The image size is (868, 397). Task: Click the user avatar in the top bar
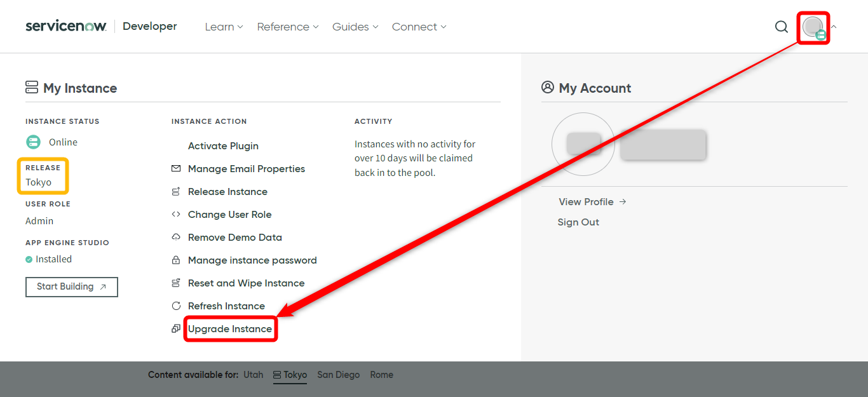point(812,27)
